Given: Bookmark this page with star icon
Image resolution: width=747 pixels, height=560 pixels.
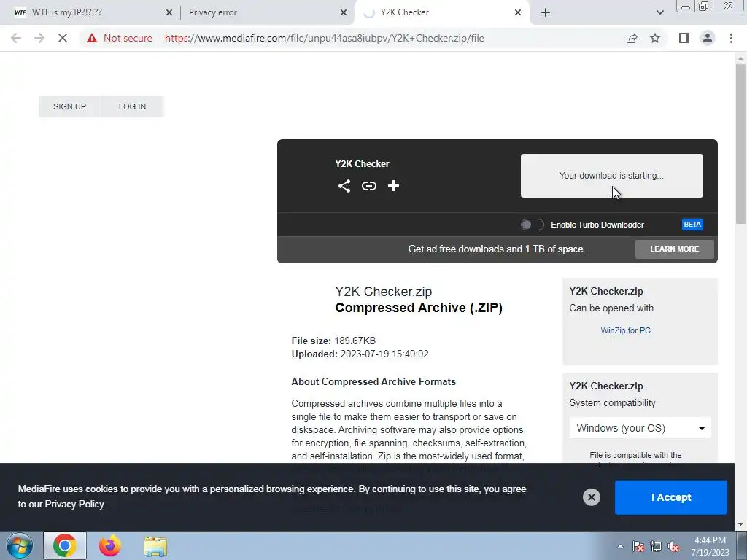Looking at the screenshot, I should pos(655,38).
